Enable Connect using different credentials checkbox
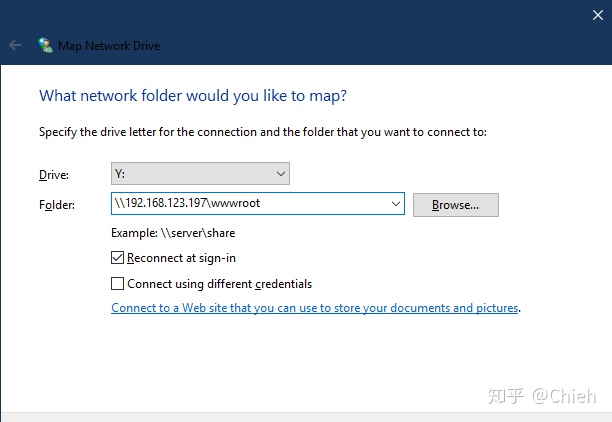This screenshot has height=422, width=612. pos(117,283)
